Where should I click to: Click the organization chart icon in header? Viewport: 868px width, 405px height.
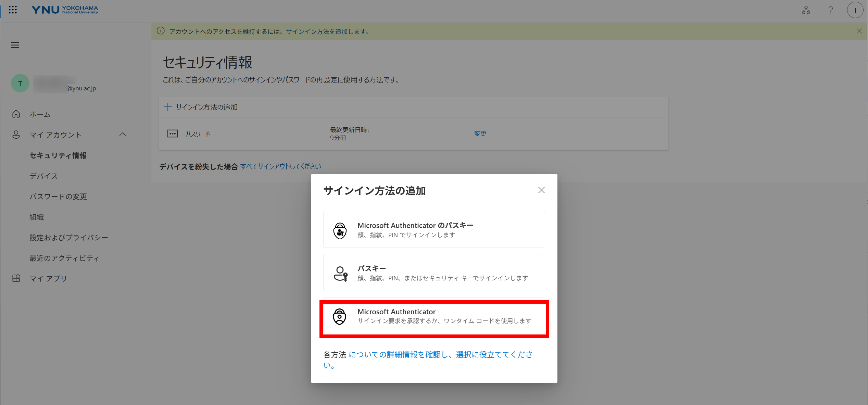click(806, 10)
